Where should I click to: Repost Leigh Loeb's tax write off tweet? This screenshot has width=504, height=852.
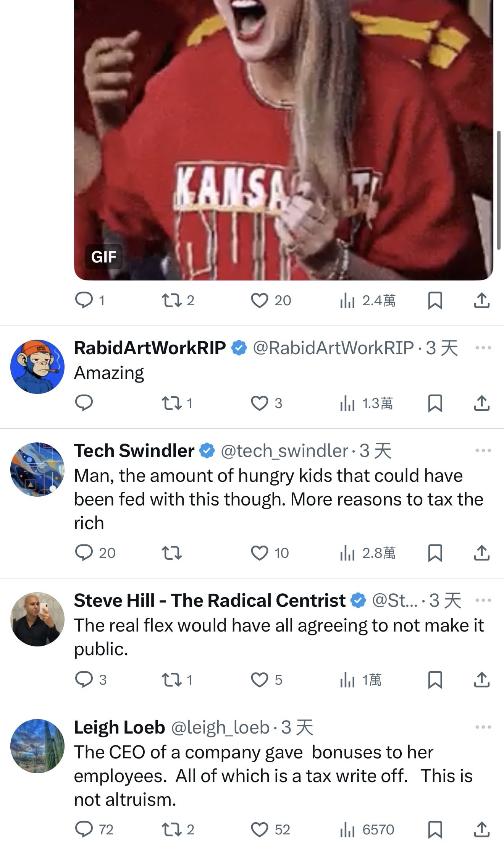pos(172,829)
